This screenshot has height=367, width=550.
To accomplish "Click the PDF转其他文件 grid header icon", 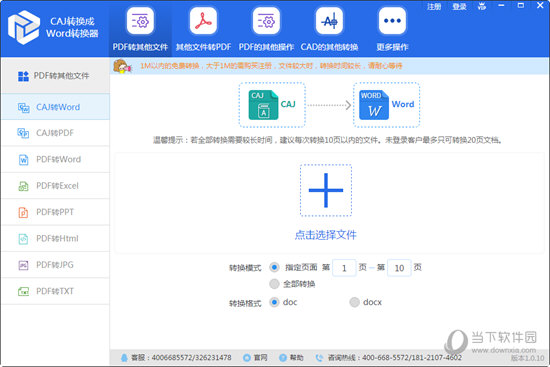I will tap(24, 76).
